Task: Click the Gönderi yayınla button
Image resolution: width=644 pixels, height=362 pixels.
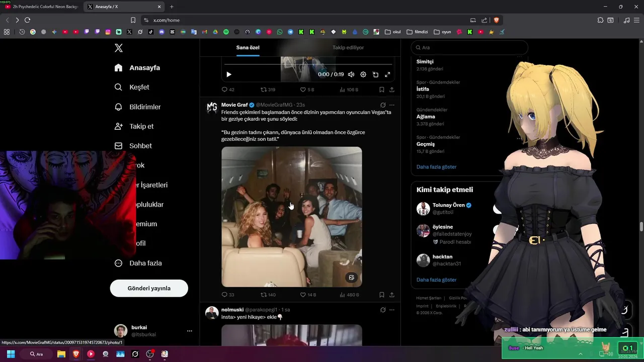Action: [149, 288]
